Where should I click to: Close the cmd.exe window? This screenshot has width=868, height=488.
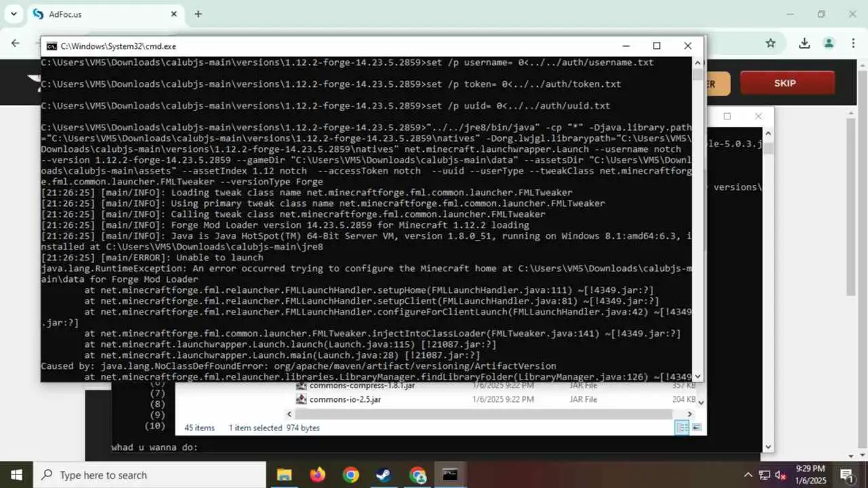688,46
